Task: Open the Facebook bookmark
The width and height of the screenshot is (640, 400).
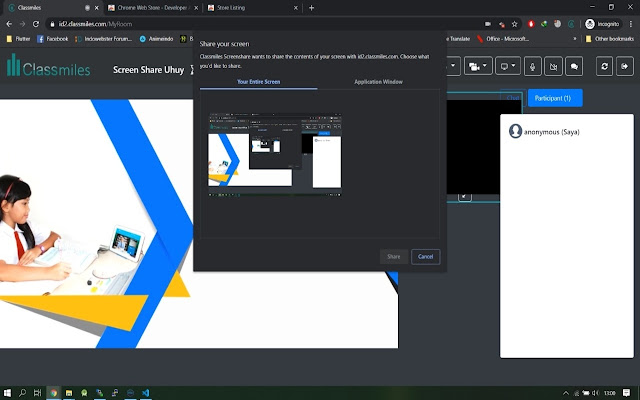Action: point(53,39)
